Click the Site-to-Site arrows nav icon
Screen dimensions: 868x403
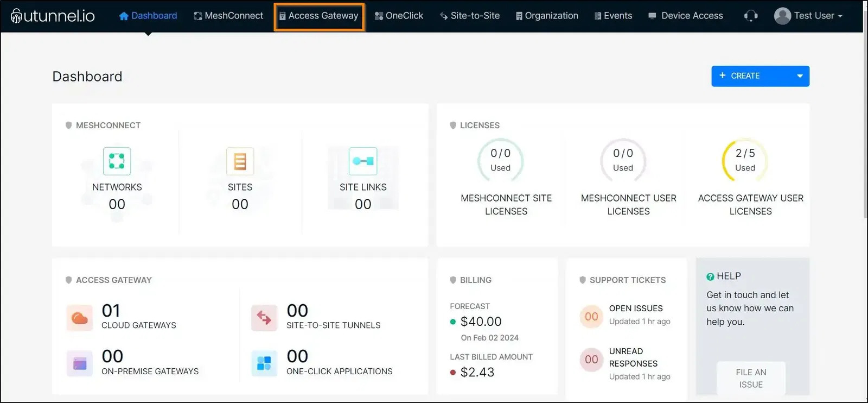point(444,16)
